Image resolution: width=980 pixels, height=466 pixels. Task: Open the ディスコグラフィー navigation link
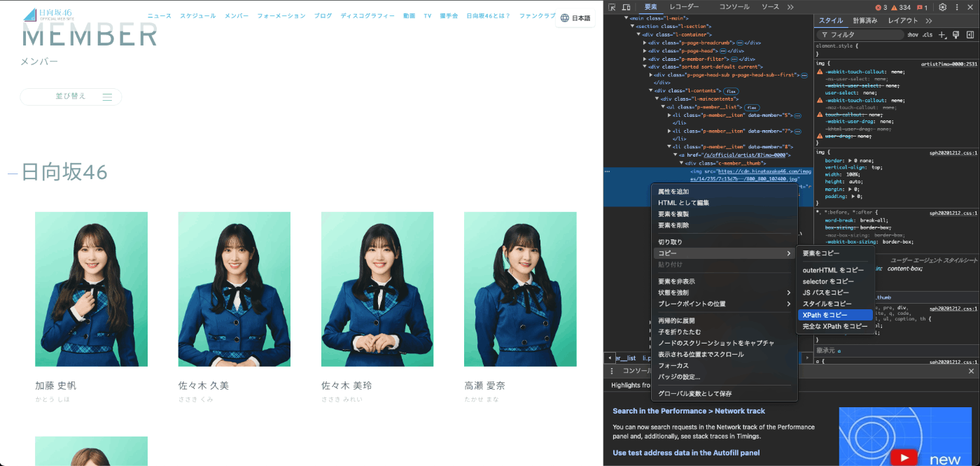[x=367, y=15]
